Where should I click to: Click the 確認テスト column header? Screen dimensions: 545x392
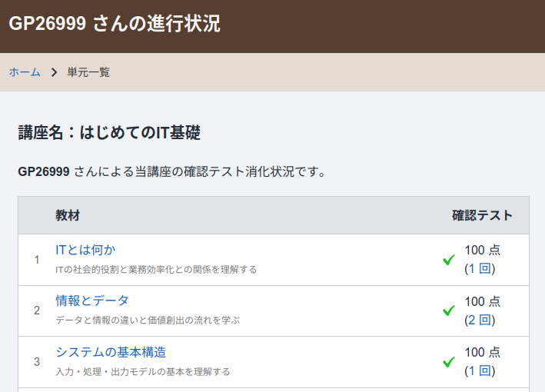(x=482, y=215)
